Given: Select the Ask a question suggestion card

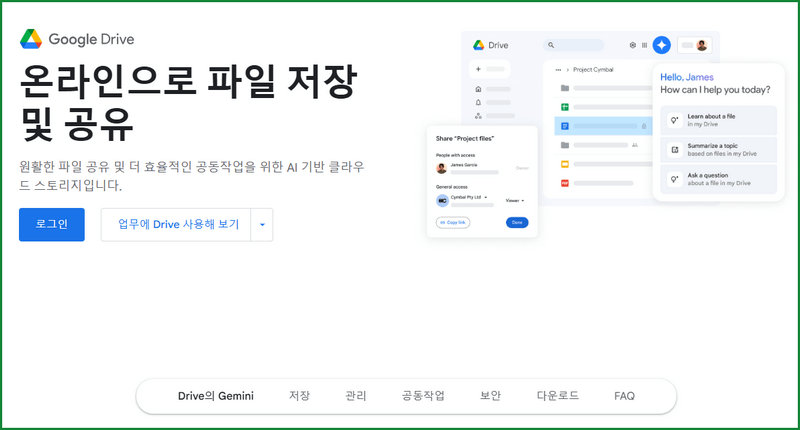Looking at the screenshot, I should pos(718,179).
